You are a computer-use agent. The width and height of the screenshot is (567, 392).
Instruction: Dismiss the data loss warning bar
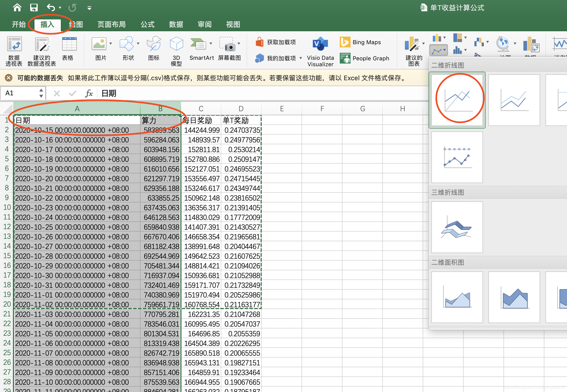(x=9, y=78)
